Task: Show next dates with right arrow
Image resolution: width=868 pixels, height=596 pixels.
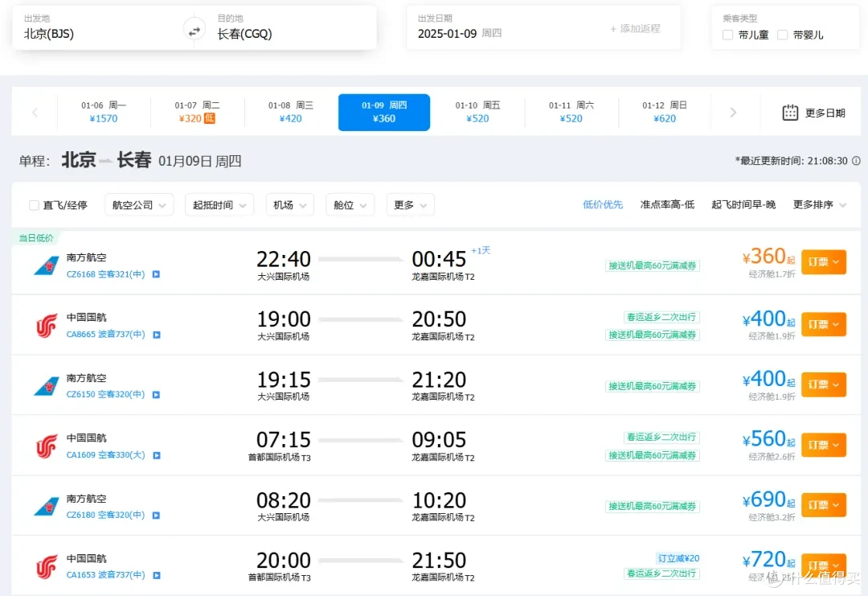Action: click(733, 113)
